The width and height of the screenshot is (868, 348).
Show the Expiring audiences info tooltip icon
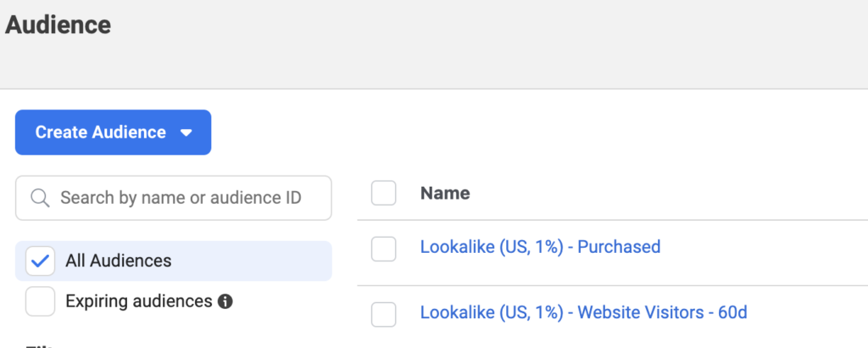[x=225, y=301]
